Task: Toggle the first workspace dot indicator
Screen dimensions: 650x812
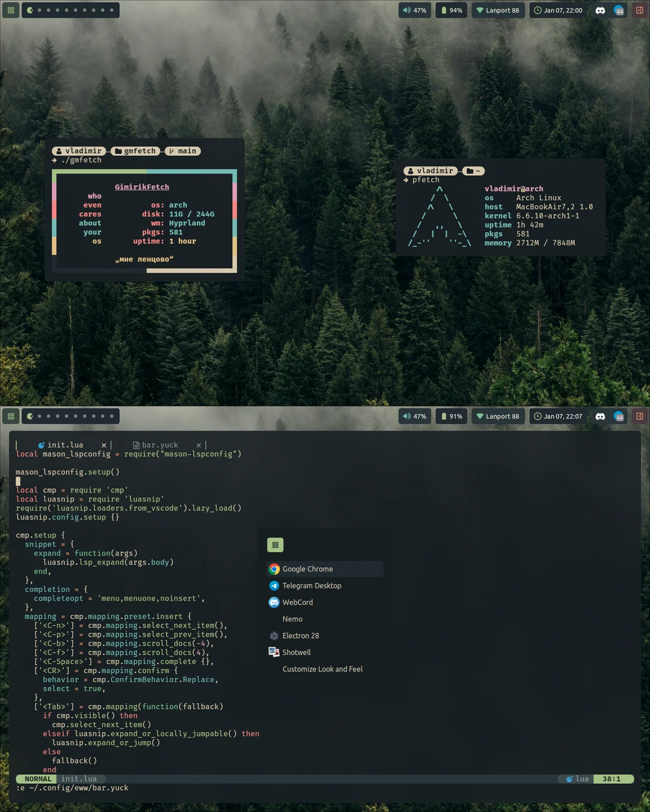Action: click(40, 10)
